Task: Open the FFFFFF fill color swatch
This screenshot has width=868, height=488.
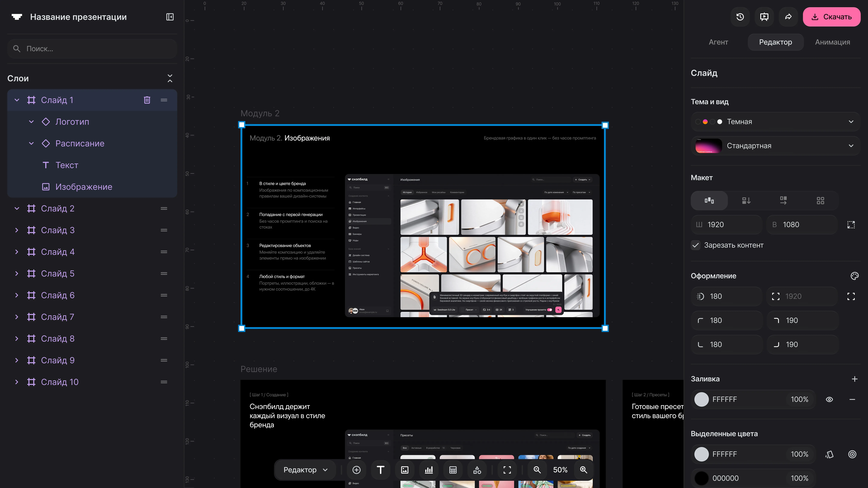Action: pos(701,399)
